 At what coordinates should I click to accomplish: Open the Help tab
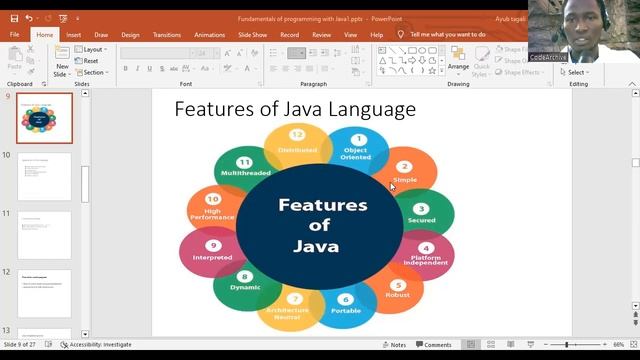pyautogui.click(x=376, y=35)
